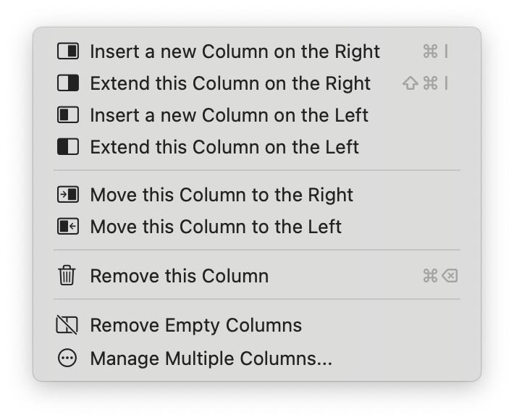Screen dimensions: 514x420
Task: Select Remove this Column
Action: (257, 276)
